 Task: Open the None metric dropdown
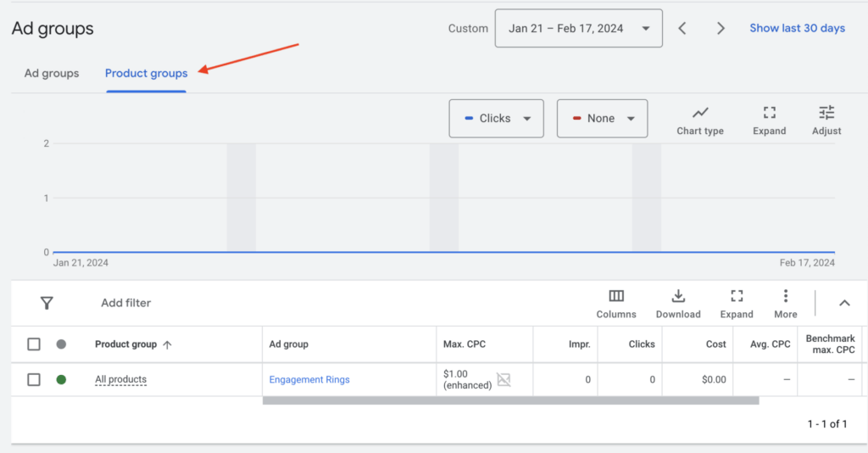coord(602,119)
